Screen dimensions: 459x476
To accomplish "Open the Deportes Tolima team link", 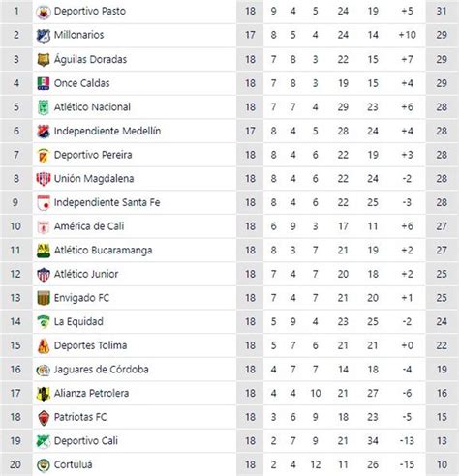I will (x=90, y=345).
